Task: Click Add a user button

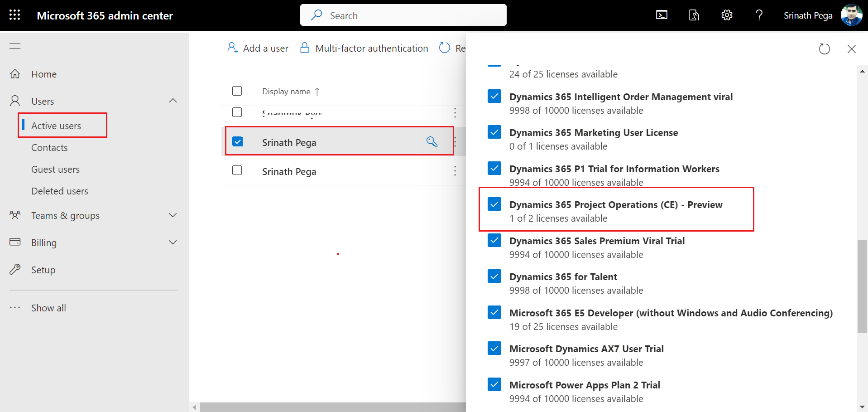Action: [x=258, y=48]
